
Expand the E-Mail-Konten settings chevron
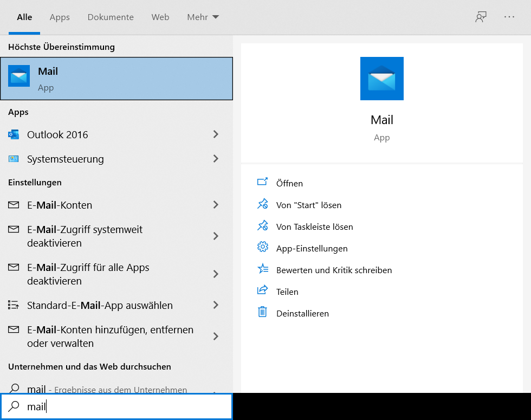[x=216, y=205]
